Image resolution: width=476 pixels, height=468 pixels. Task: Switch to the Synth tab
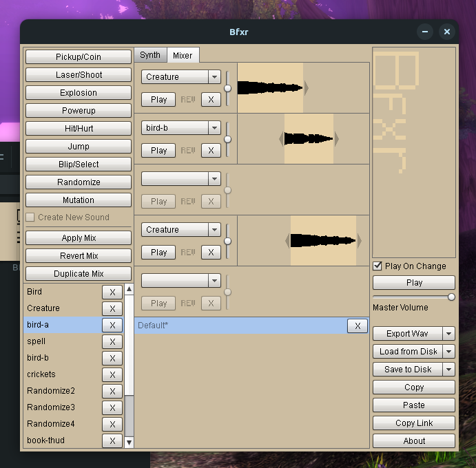coord(150,55)
